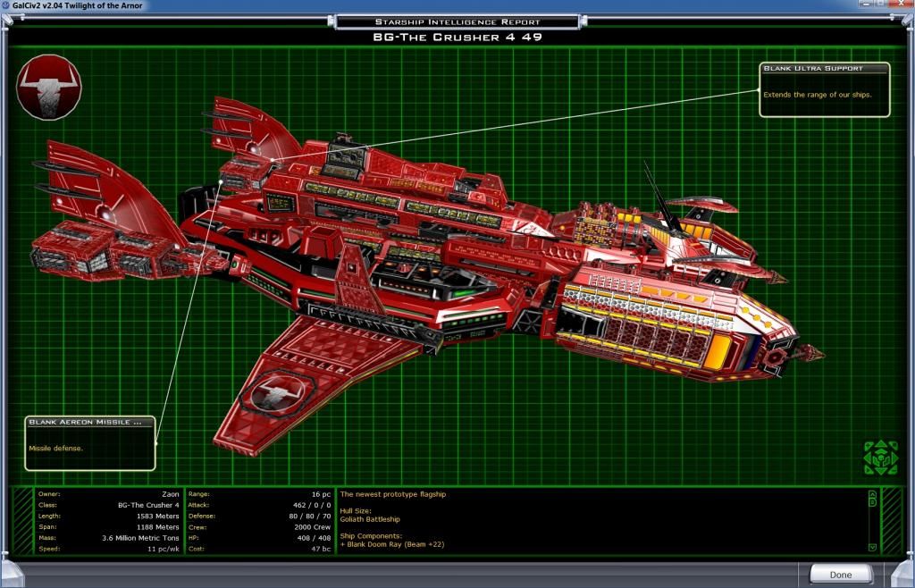
Task: Click the defense value 80 / 80 / 70
Action: (310, 517)
